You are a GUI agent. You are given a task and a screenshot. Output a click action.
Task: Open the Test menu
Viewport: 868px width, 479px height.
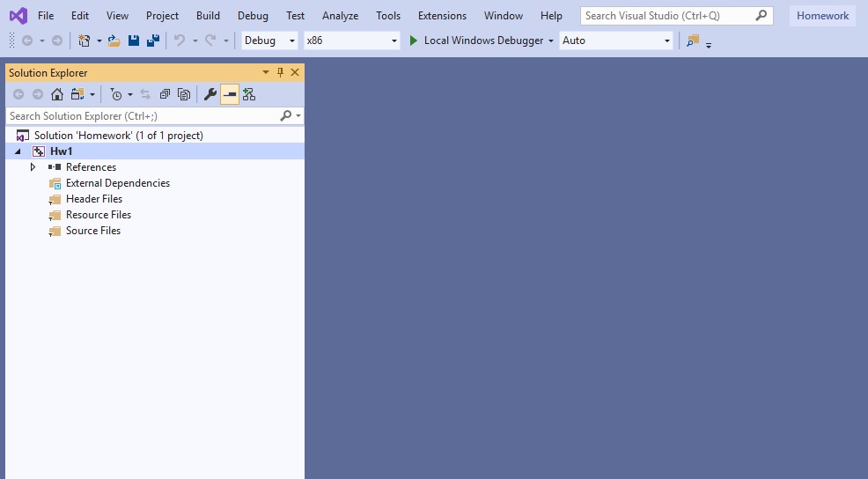(x=295, y=16)
